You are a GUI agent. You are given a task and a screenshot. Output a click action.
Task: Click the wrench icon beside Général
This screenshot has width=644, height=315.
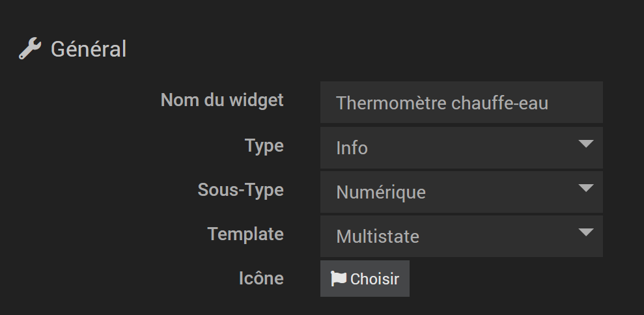tap(30, 48)
